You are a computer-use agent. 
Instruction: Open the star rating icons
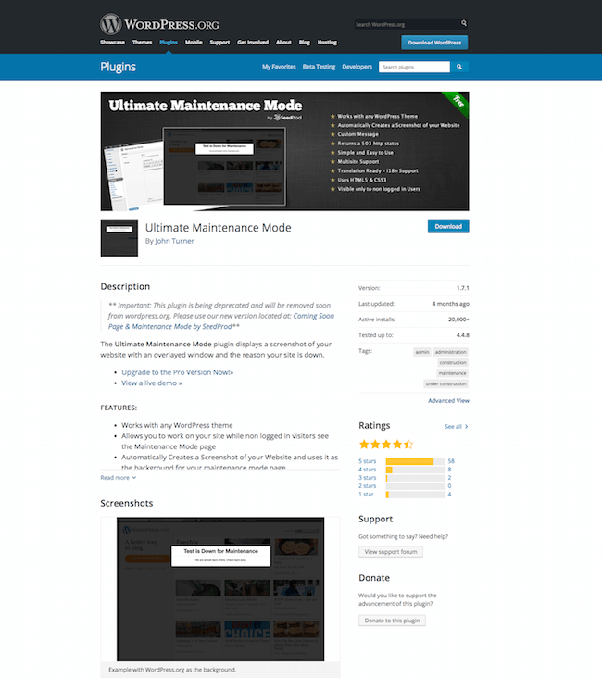click(386, 444)
